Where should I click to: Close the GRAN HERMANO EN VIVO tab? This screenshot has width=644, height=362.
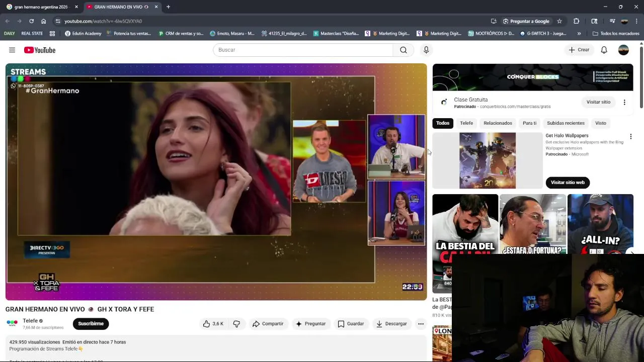(x=156, y=7)
